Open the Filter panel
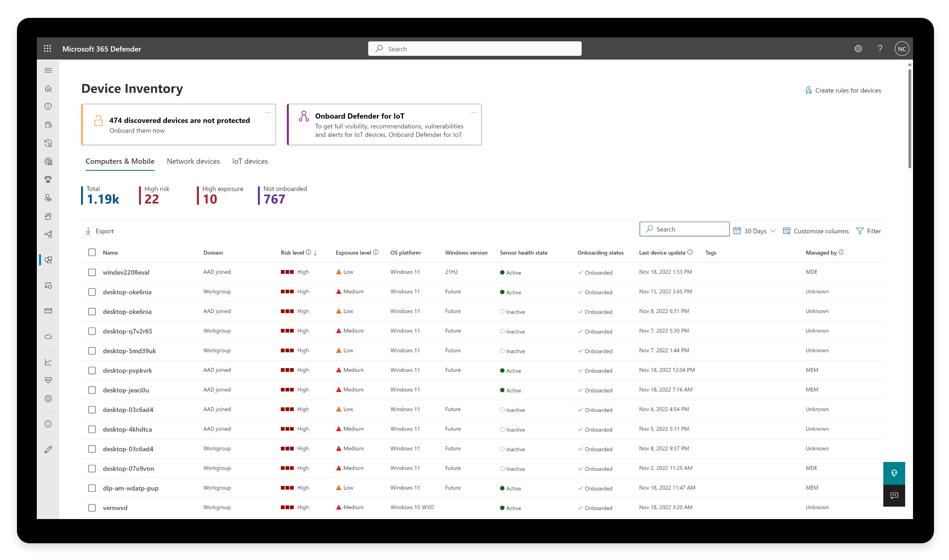 click(868, 231)
